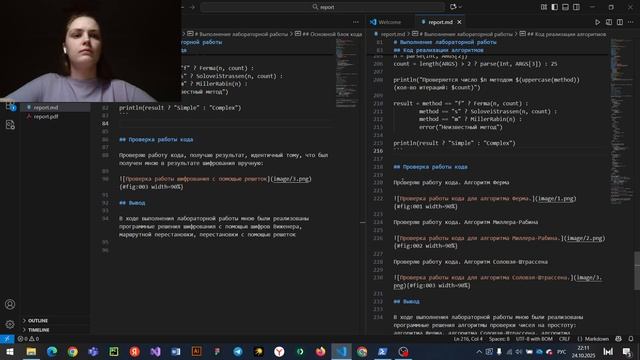
Task: Follow the image/3.png link in left editor
Action: point(291,179)
